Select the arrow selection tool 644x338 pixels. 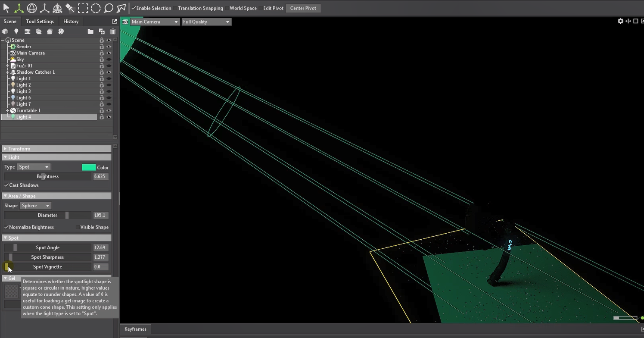6,8
